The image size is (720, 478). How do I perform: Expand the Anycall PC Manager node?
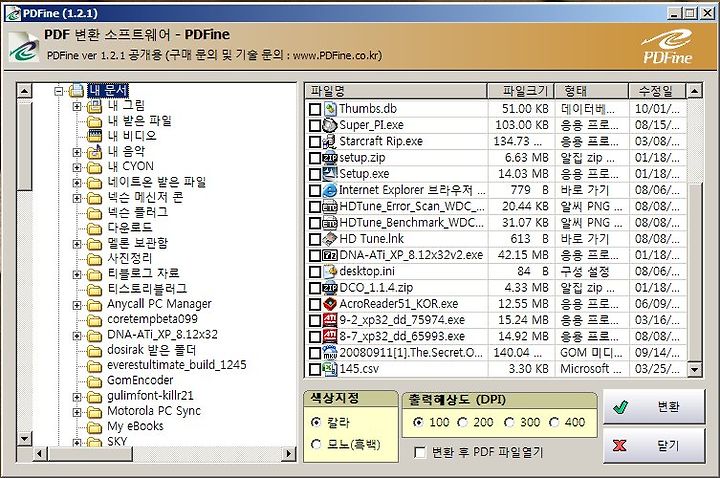click(x=77, y=305)
